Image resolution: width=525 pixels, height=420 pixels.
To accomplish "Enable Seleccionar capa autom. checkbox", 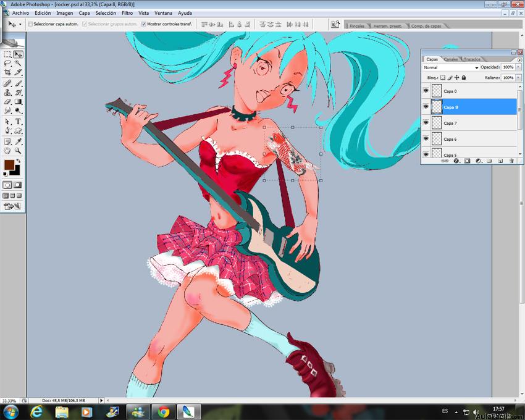I will click(x=30, y=24).
